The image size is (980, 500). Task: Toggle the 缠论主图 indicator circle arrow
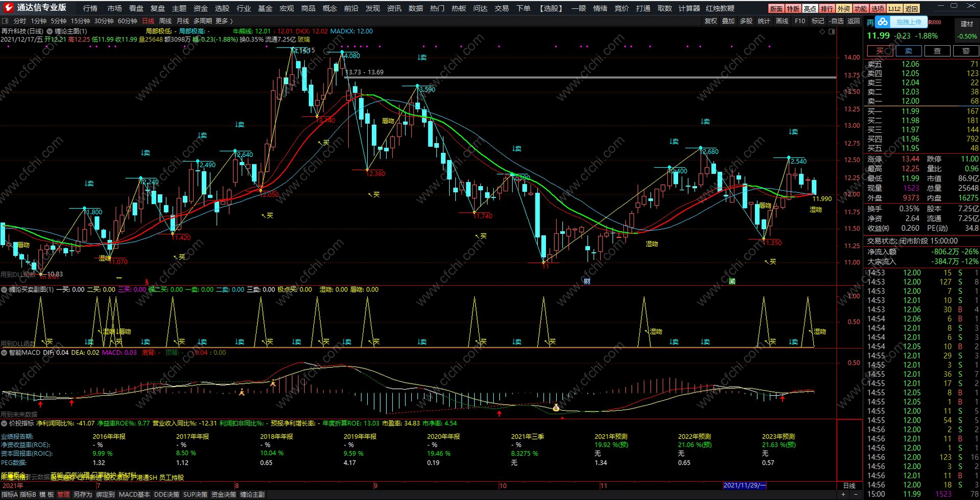pos(50,32)
